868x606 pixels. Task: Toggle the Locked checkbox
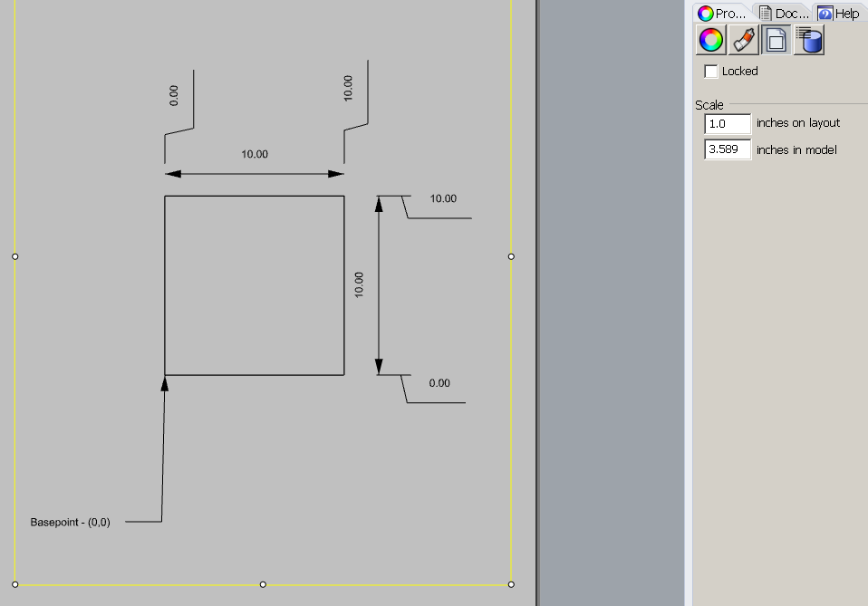(x=710, y=72)
